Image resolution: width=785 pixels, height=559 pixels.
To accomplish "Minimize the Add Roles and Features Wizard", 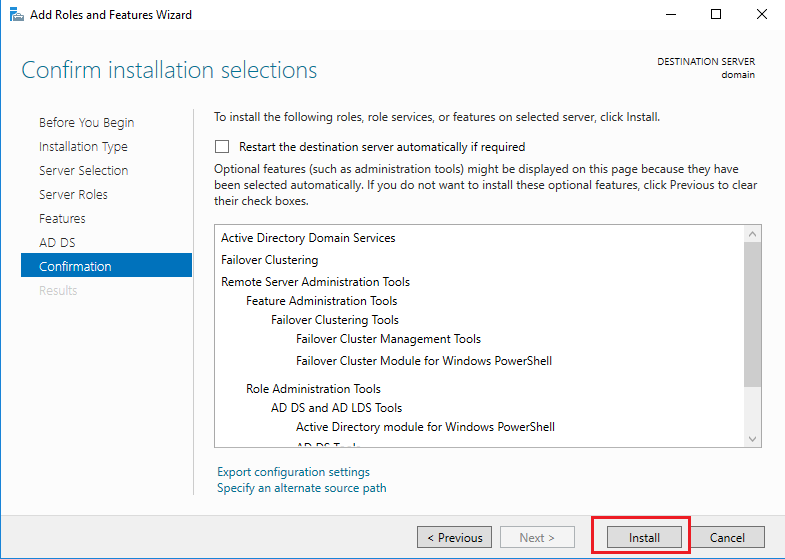I will pos(670,15).
